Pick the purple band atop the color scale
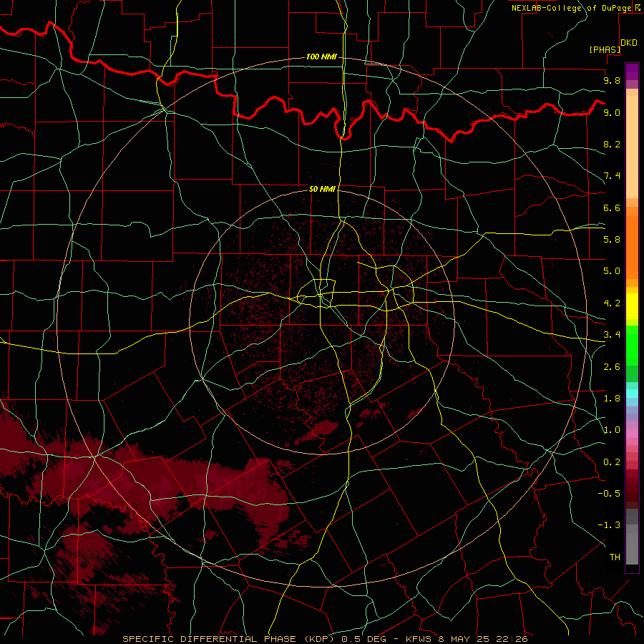This screenshot has width=644, height=644. pyautogui.click(x=632, y=72)
